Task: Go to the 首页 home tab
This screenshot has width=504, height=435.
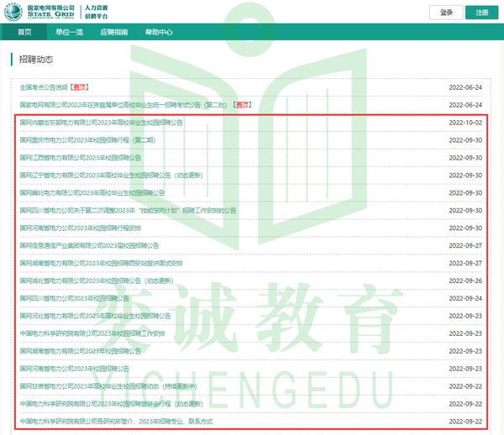Action: pos(24,32)
